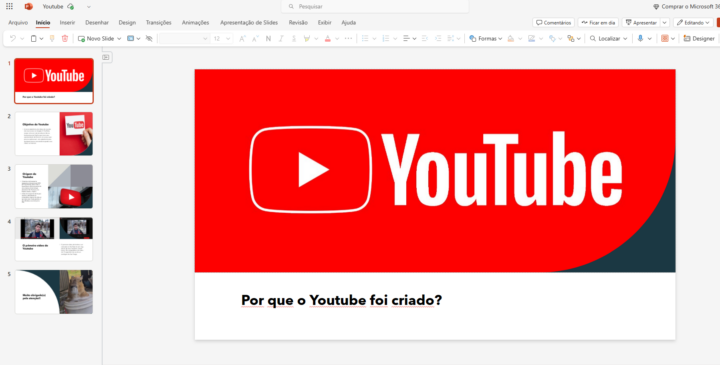
Task: Click the Ficar em dia button
Action: [x=598, y=22]
